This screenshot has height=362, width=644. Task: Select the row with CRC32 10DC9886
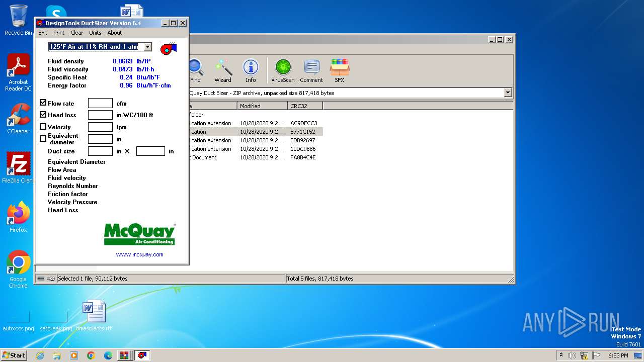(256, 149)
